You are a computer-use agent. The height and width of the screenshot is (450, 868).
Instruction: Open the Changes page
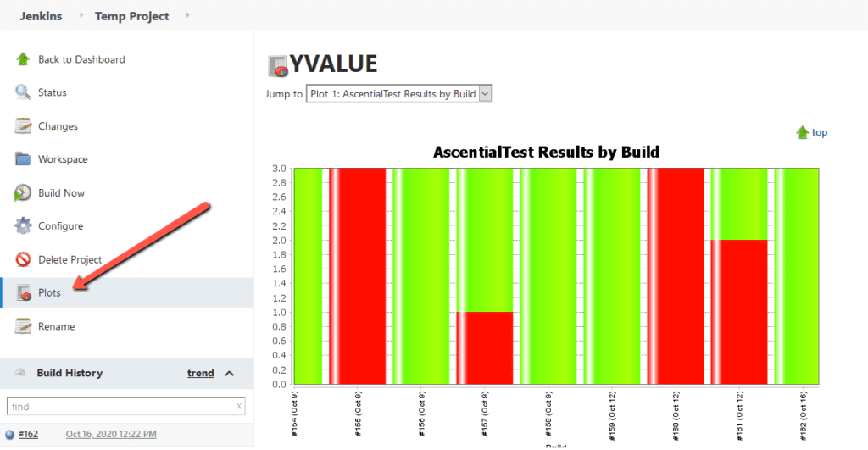coord(58,126)
